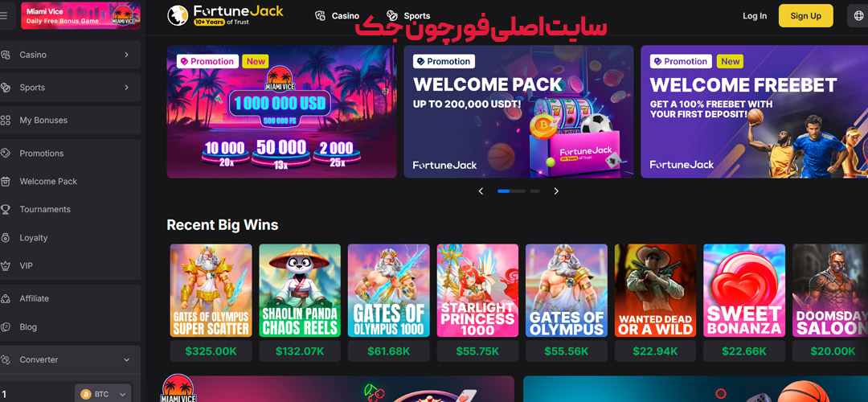Click the My Bonuses sidebar icon
The height and width of the screenshot is (402, 868).
tap(6, 120)
